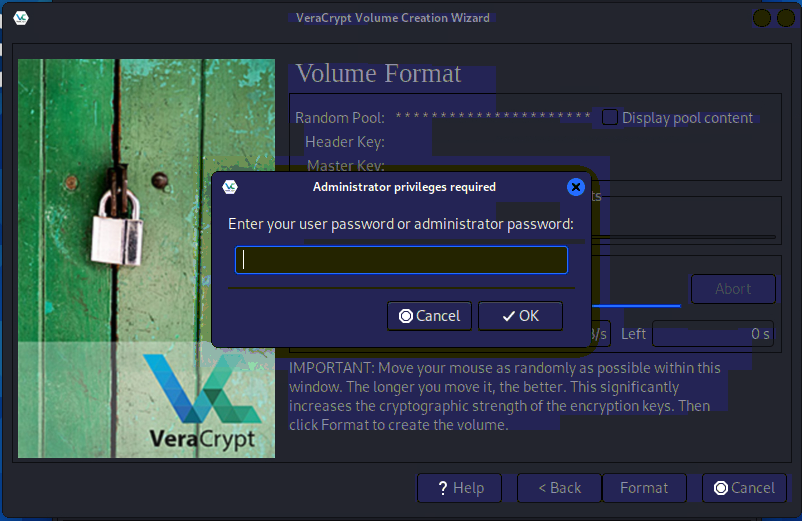
Task: Confirm password with the OK button
Action: coord(521,316)
